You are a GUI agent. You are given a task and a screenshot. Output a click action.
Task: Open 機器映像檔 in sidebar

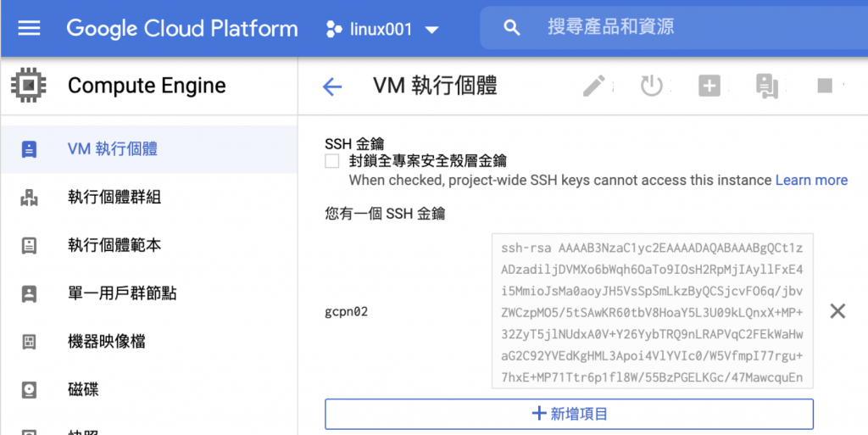click(149, 342)
